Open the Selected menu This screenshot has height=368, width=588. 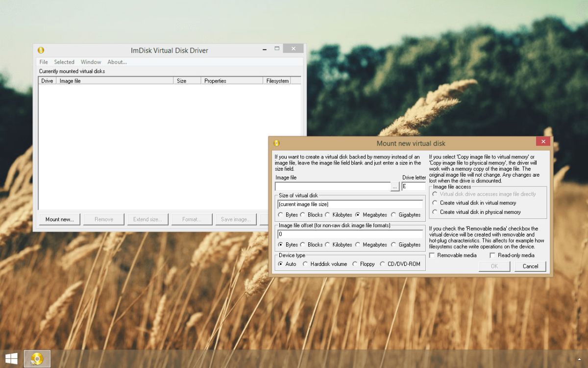(x=64, y=62)
